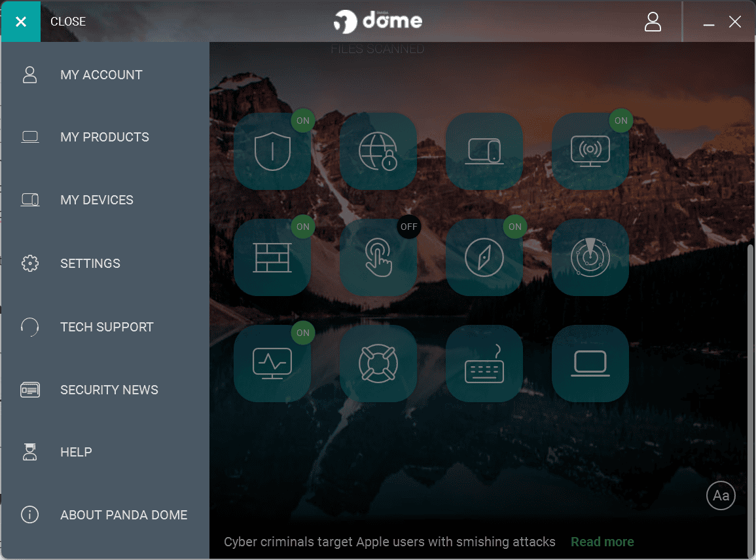Close the side menu with the X button

point(21,21)
